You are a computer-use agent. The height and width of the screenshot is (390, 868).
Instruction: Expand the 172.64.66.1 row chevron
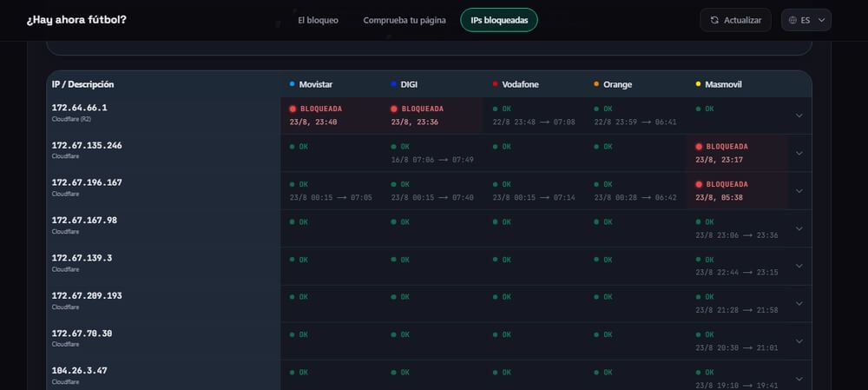pyautogui.click(x=799, y=116)
